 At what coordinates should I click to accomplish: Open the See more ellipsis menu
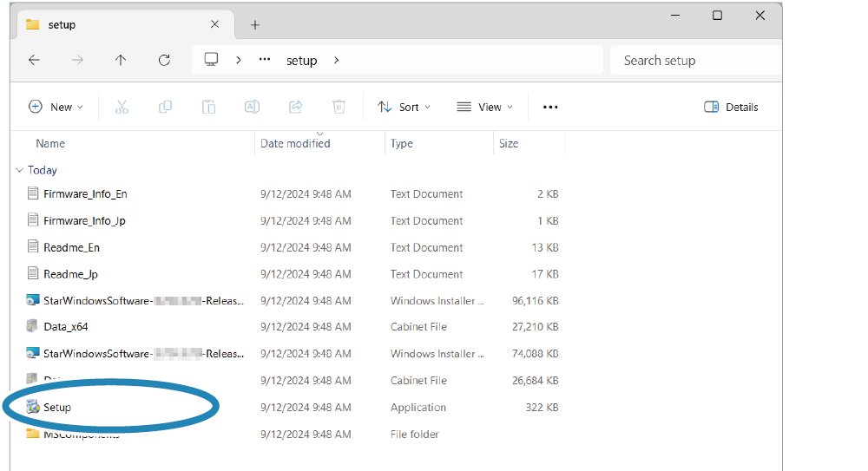coord(550,107)
